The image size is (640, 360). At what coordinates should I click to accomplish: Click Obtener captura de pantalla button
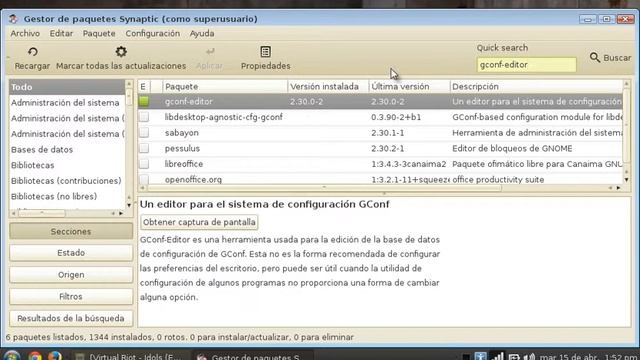[x=199, y=222]
